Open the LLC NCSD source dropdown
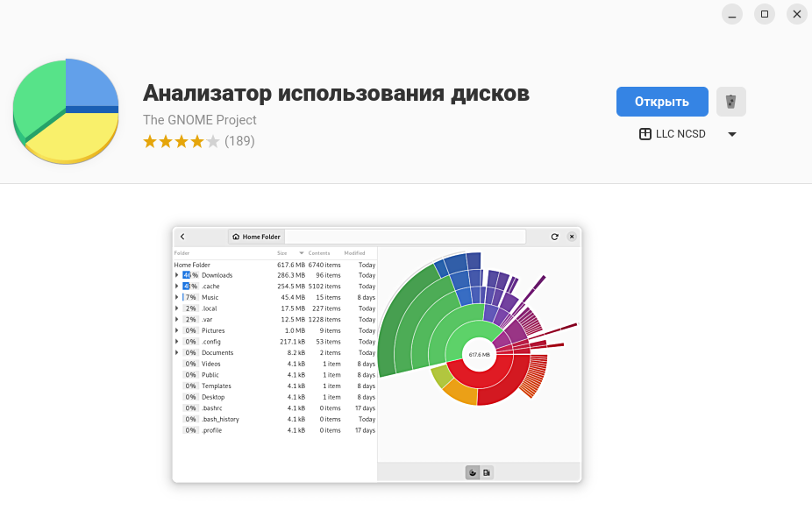812x510 pixels. [x=687, y=134]
